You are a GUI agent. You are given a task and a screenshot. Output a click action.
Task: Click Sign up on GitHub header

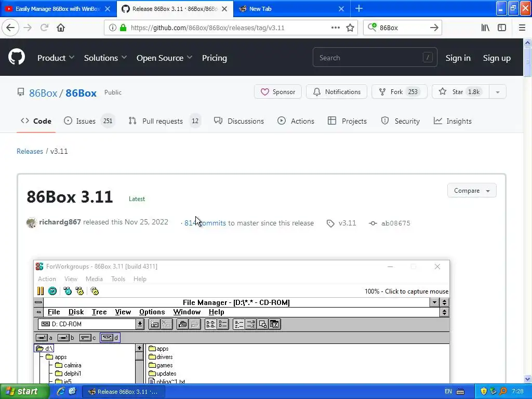point(497,58)
